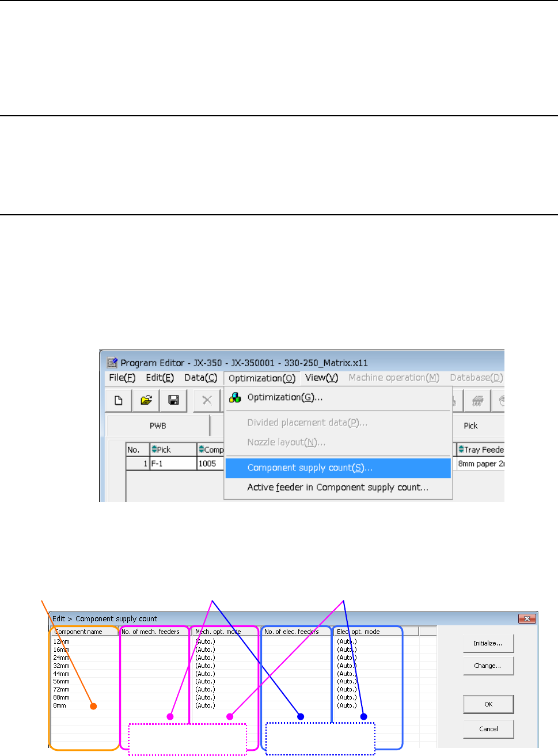The image size is (558, 756).
Task: Switch to the Pick tab
Action: click(470, 426)
